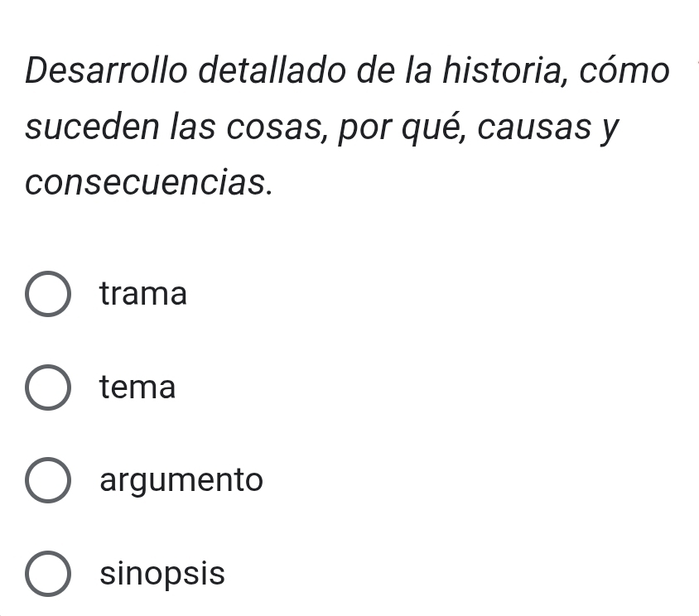Click the question line mentioning causas

323,128
